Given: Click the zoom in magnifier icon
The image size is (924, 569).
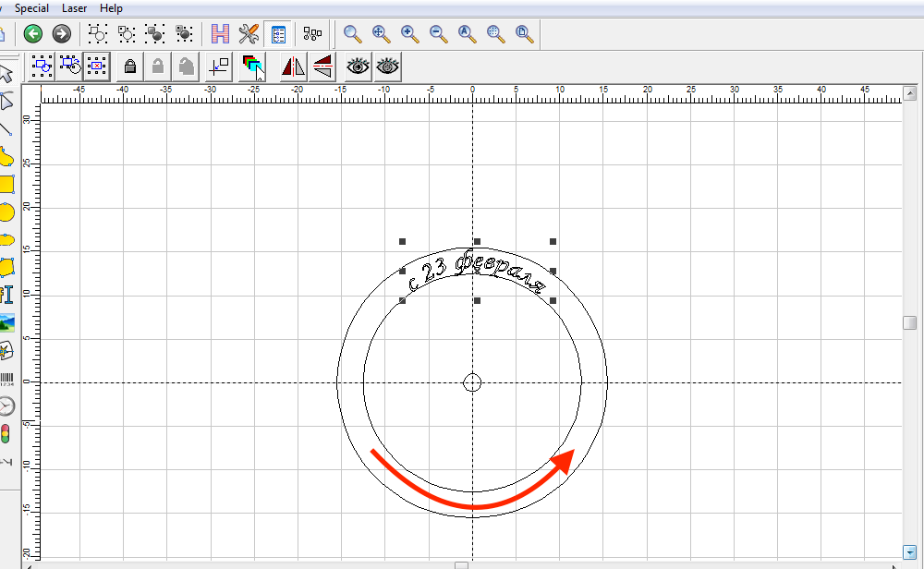Looking at the screenshot, I should click(409, 34).
